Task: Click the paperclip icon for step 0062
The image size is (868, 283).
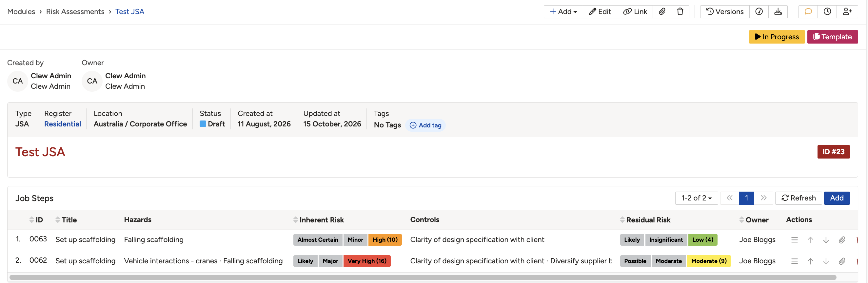Action: [x=842, y=261]
